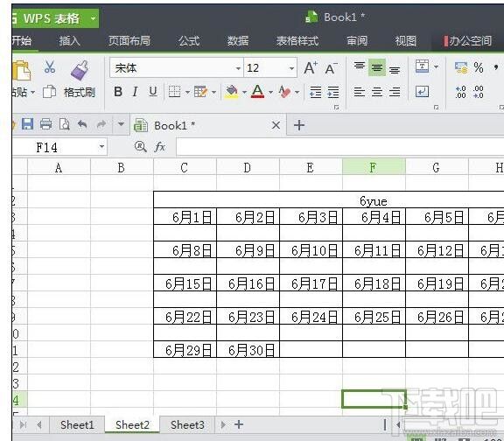Open the paste (粘贴) dropdown arrow

(32, 93)
